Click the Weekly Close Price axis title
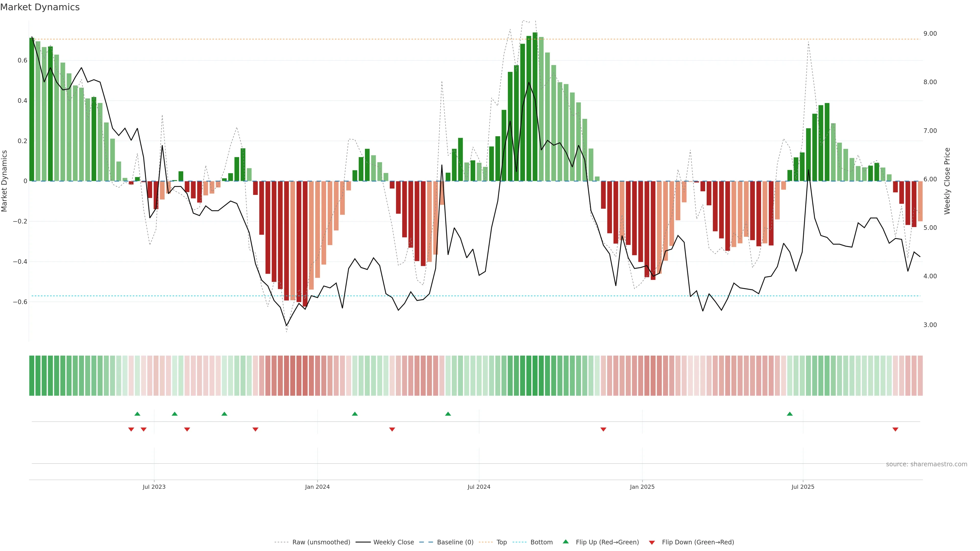 point(947,181)
